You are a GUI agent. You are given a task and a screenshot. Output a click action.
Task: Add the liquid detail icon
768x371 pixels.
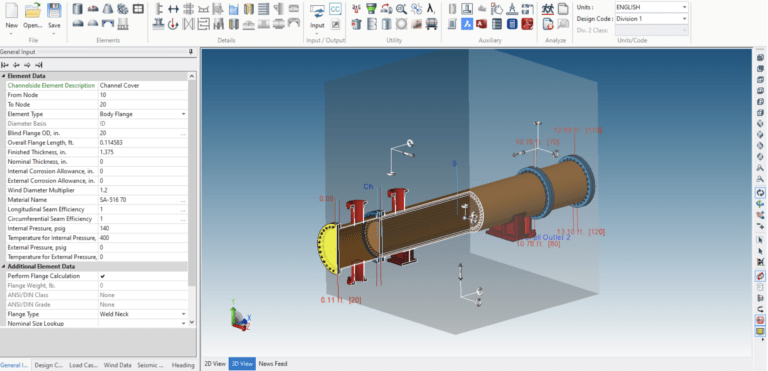[234, 8]
